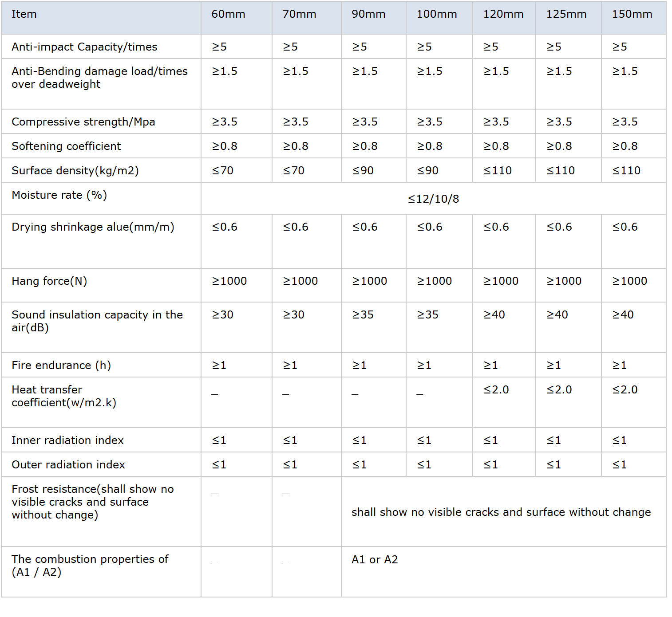Screen dimensions: 672x617
Task: Click sound insulation '≥40' under 150mm
Action: [623, 315]
